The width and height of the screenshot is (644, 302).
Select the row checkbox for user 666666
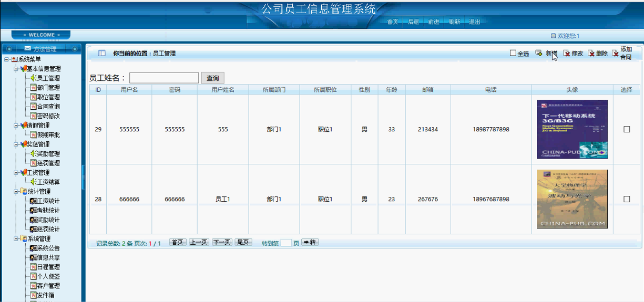(x=627, y=199)
